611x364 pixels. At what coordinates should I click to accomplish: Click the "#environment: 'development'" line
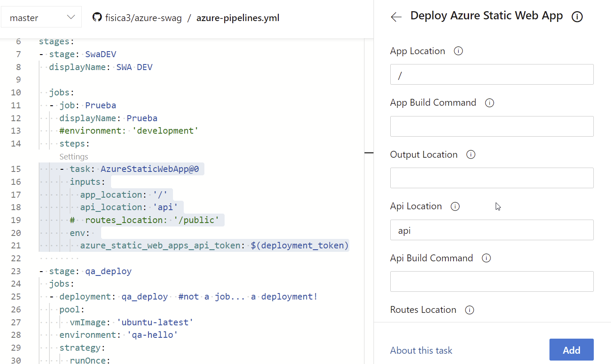click(x=129, y=131)
